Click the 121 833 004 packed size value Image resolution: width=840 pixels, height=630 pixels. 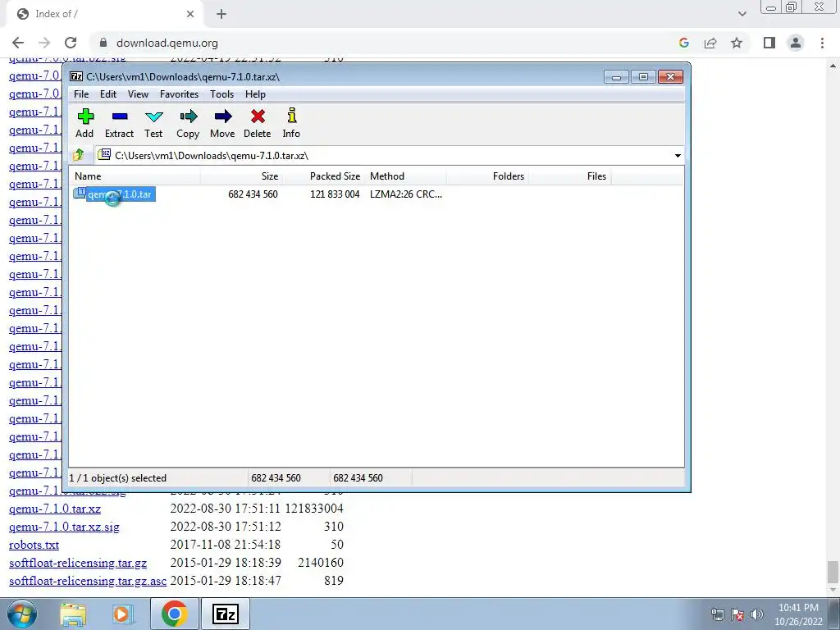(335, 194)
